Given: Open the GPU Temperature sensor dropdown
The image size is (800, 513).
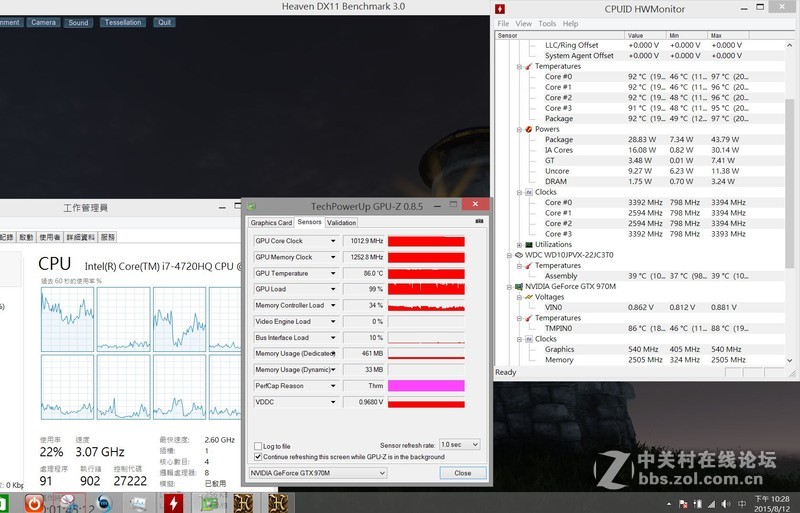Looking at the screenshot, I should (333, 273).
